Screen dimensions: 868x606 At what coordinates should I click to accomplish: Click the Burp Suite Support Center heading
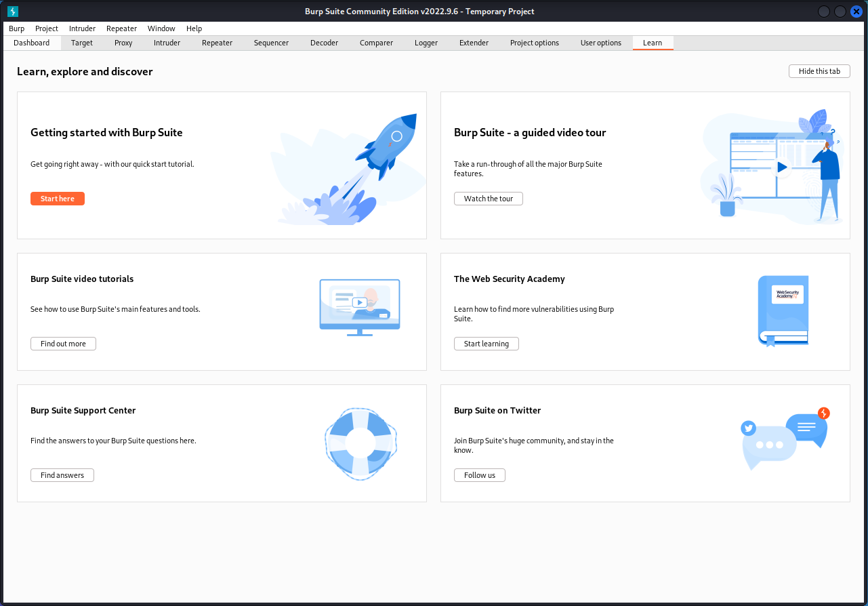click(x=83, y=410)
